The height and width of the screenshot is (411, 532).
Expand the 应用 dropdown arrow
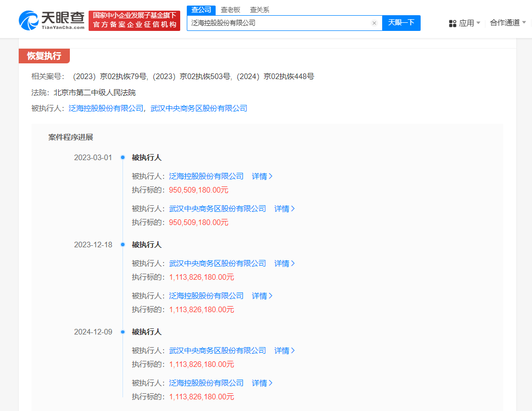pyautogui.click(x=478, y=23)
